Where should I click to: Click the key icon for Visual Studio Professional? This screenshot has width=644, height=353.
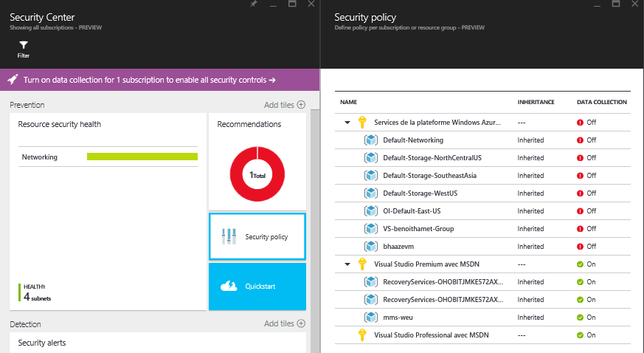coord(361,335)
